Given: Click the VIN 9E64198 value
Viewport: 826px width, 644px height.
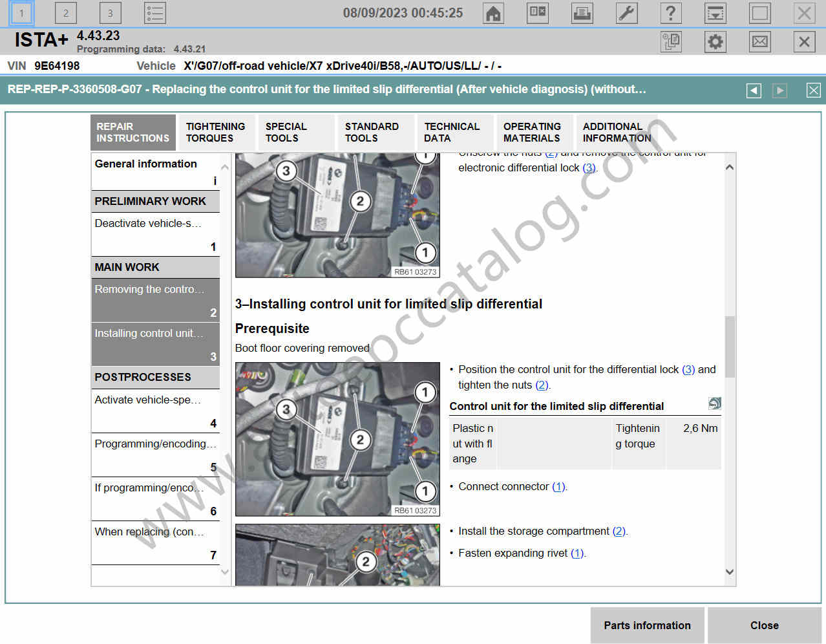Looking at the screenshot, I should [57, 66].
